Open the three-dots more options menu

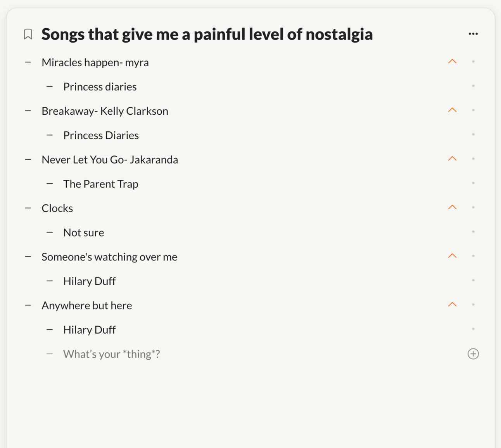[x=473, y=34]
